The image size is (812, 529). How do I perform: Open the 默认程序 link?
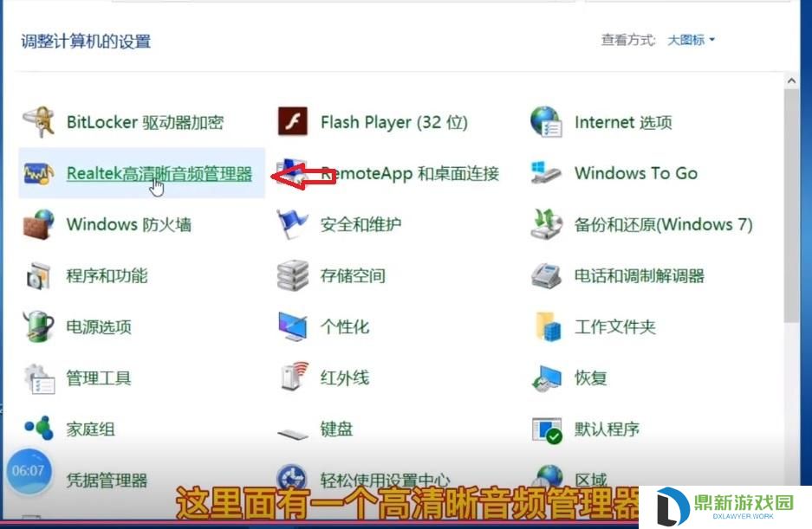[x=607, y=429]
